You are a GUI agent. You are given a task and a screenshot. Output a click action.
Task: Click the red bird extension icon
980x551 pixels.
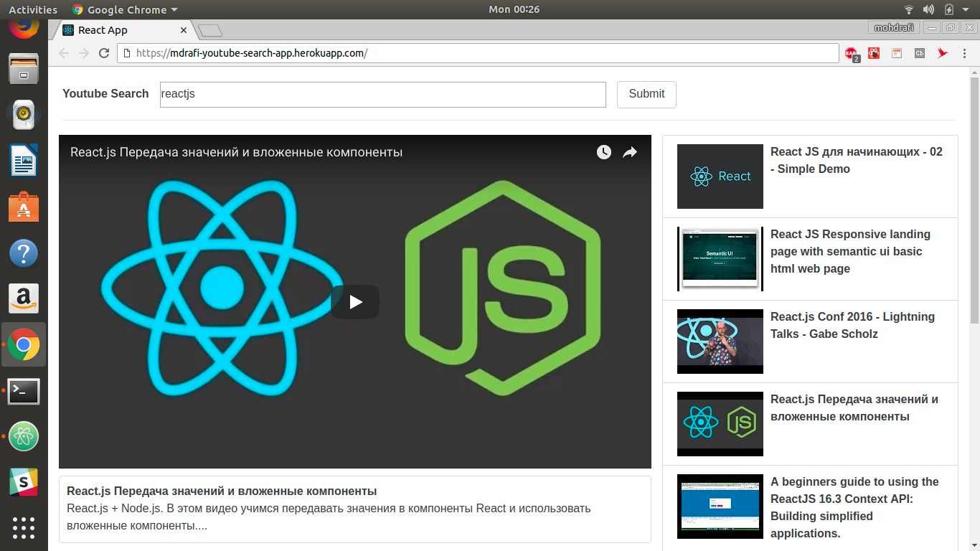[943, 53]
